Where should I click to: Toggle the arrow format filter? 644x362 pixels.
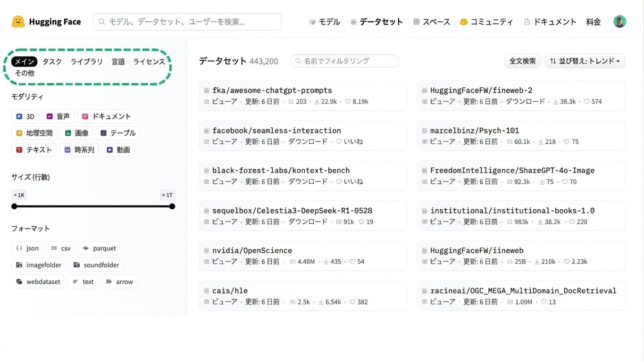tap(119, 282)
